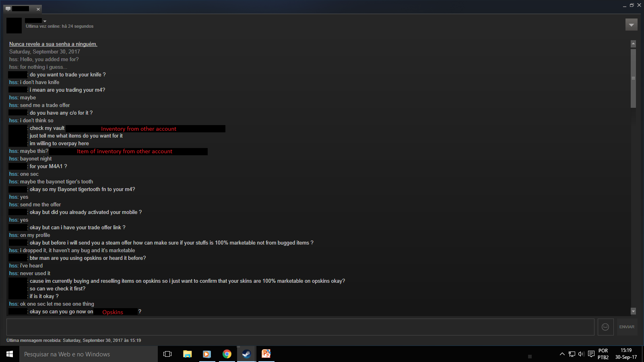644x362 pixels.
Task: Focus the chat message input field
Action: [300, 327]
